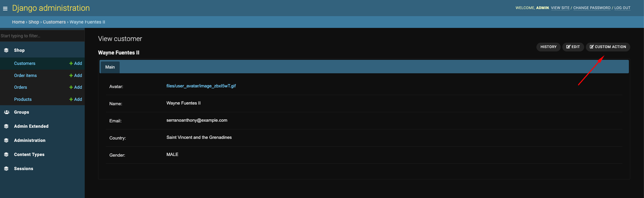The height and width of the screenshot is (198, 644).
Task: Toggle the hamburger sidebar menu icon
Action: pyautogui.click(x=5, y=8)
